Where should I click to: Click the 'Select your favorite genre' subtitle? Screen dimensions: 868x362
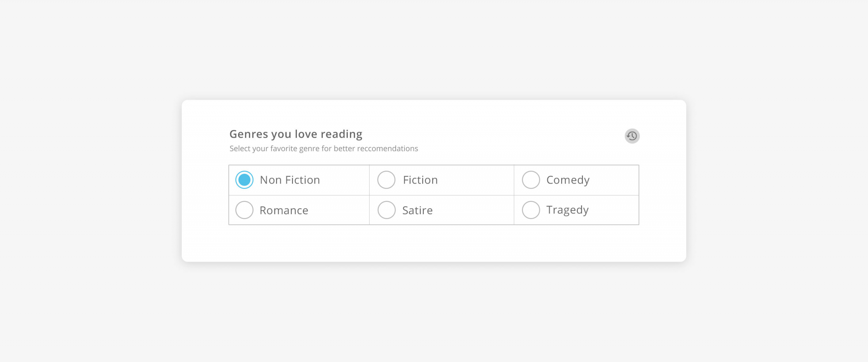click(323, 149)
